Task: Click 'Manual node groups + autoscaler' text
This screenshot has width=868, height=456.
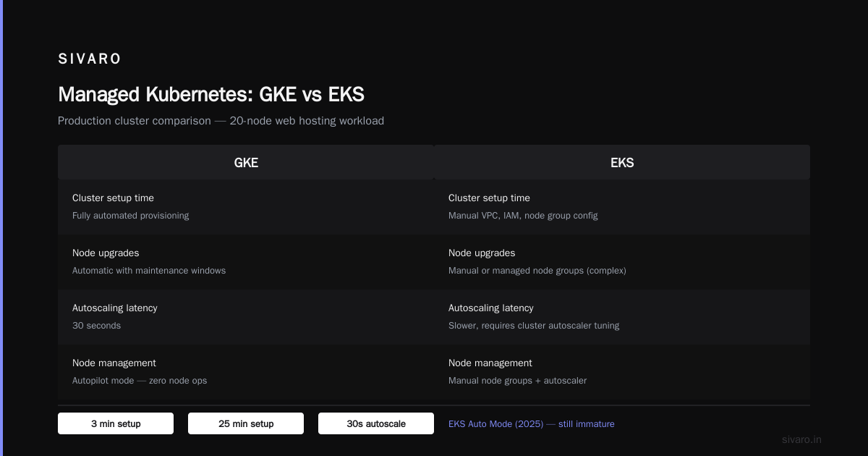Action: pos(517,381)
